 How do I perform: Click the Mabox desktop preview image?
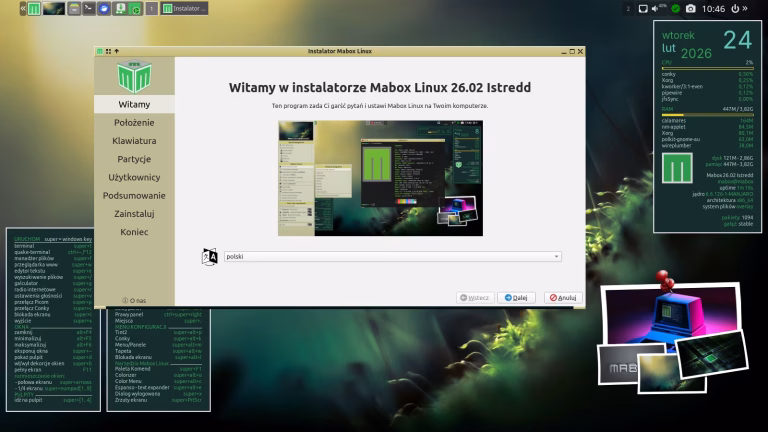379,178
